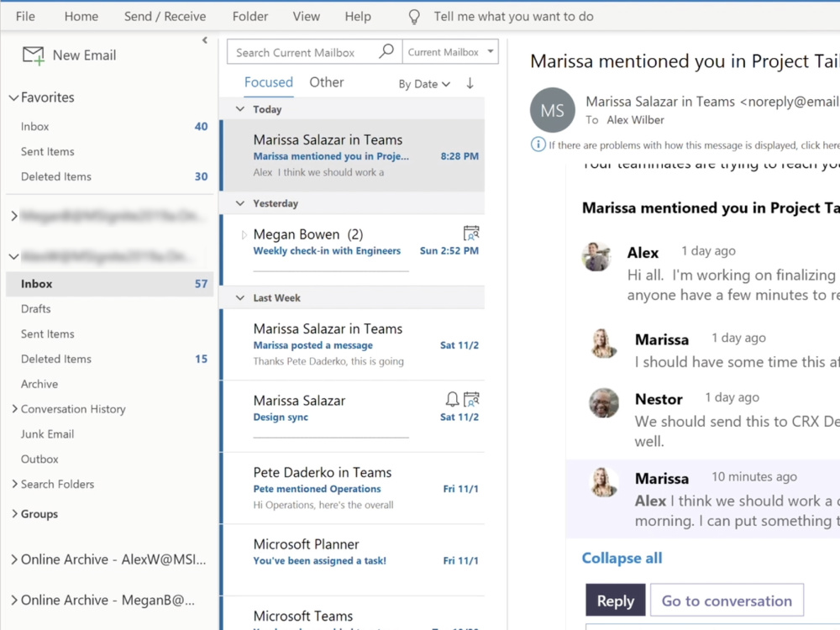Expand the first blurred mailbox account
The height and width of the screenshot is (630, 840).
14,216
